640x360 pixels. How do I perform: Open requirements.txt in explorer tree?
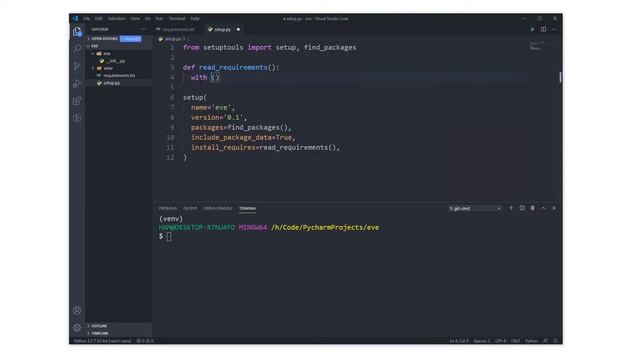[119, 76]
